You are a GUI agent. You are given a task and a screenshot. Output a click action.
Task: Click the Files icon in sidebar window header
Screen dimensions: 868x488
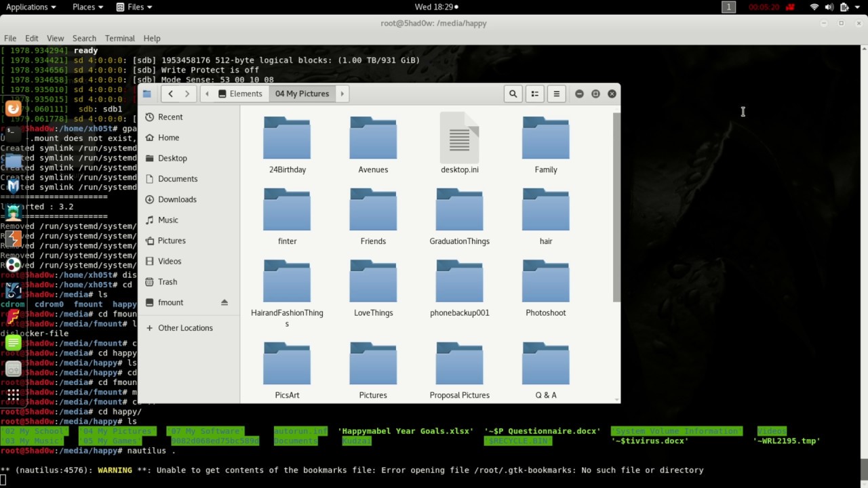tap(146, 94)
